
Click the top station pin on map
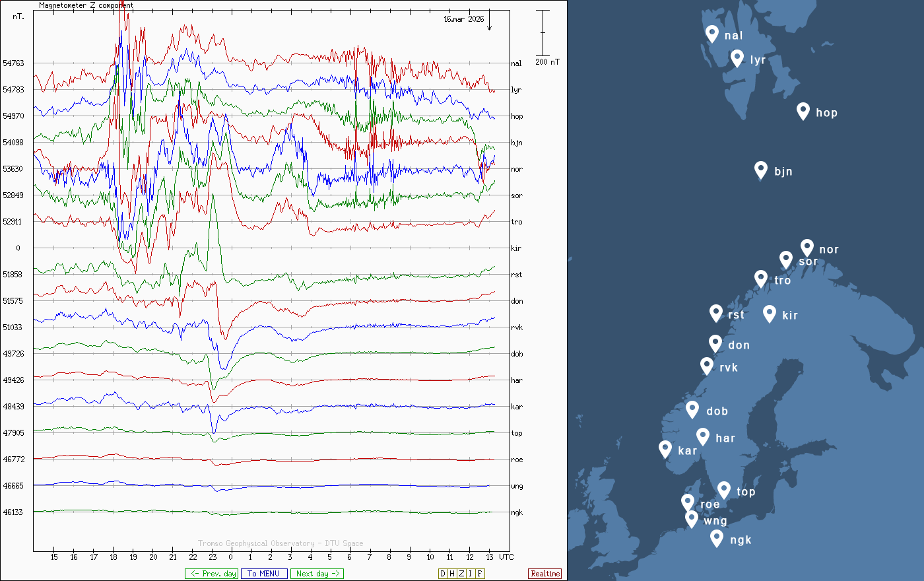click(724, 490)
